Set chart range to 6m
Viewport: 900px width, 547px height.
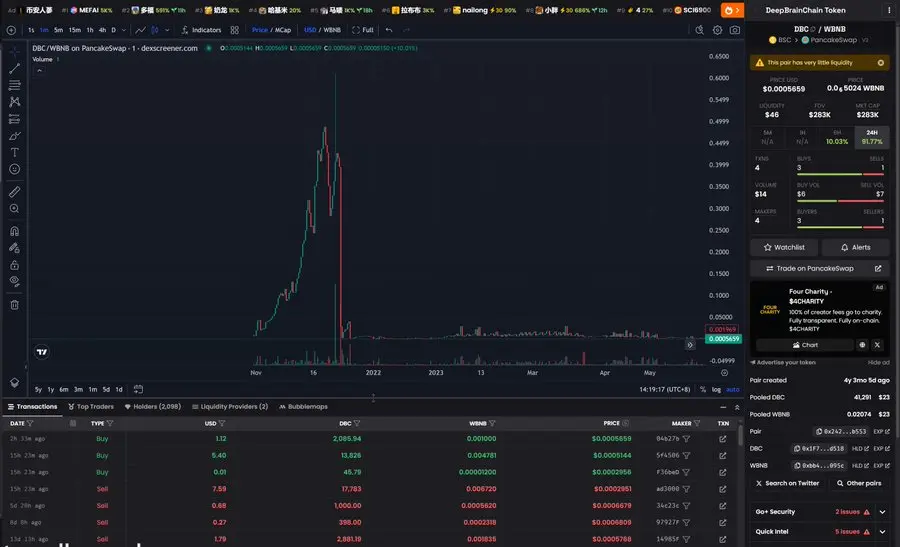(x=64, y=389)
